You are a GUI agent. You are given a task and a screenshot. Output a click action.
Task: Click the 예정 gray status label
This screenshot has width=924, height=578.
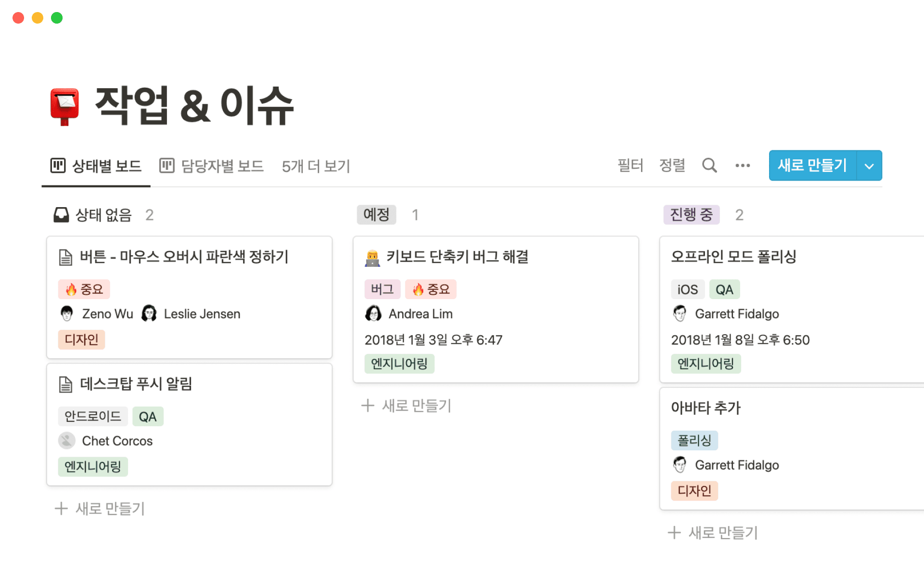click(x=376, y=215)
